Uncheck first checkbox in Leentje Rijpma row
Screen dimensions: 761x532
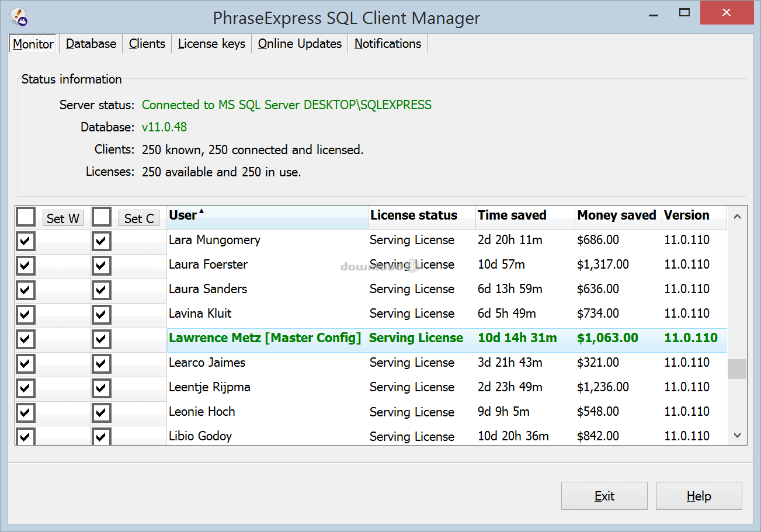(x=26, y=388)
